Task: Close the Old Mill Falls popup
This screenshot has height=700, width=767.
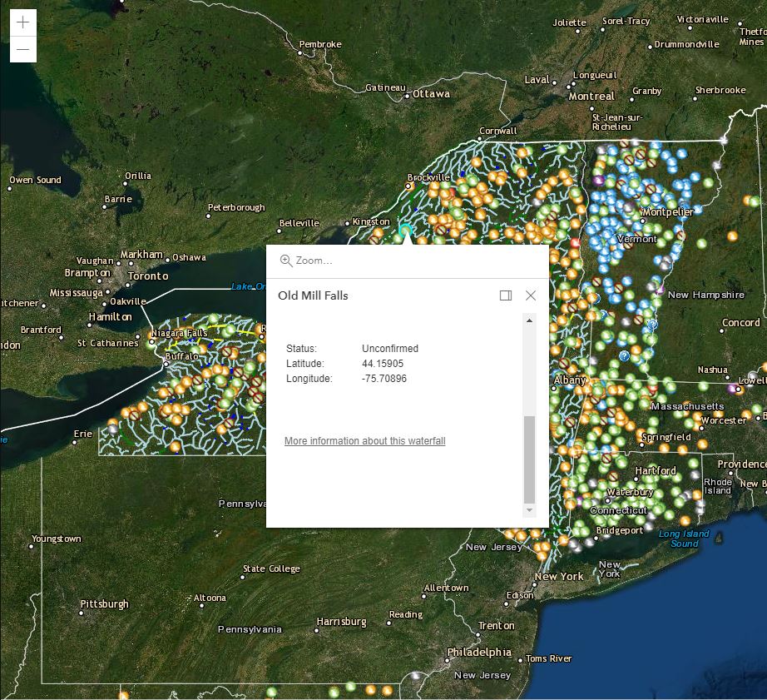Action: point(531,295)
